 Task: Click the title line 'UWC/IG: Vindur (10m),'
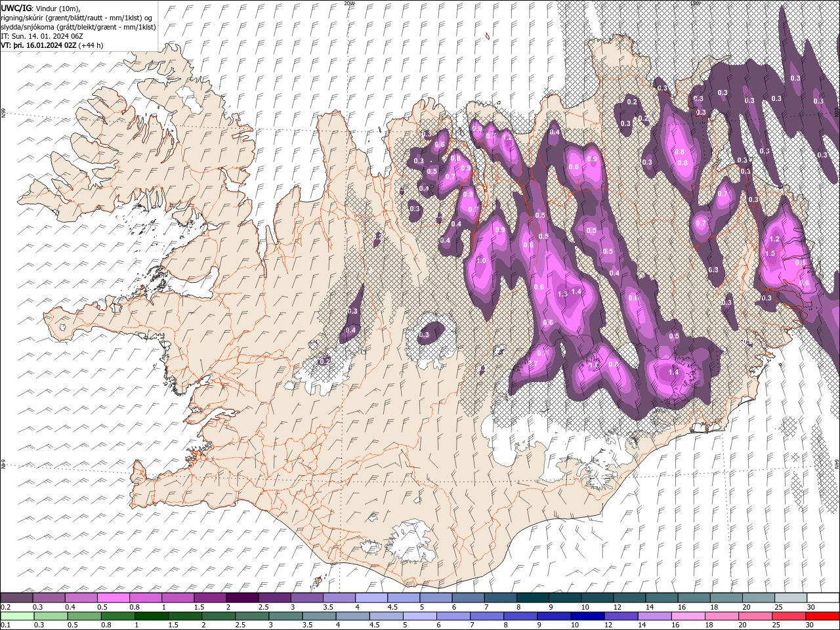pyautogui.click(x=40, y=8)
